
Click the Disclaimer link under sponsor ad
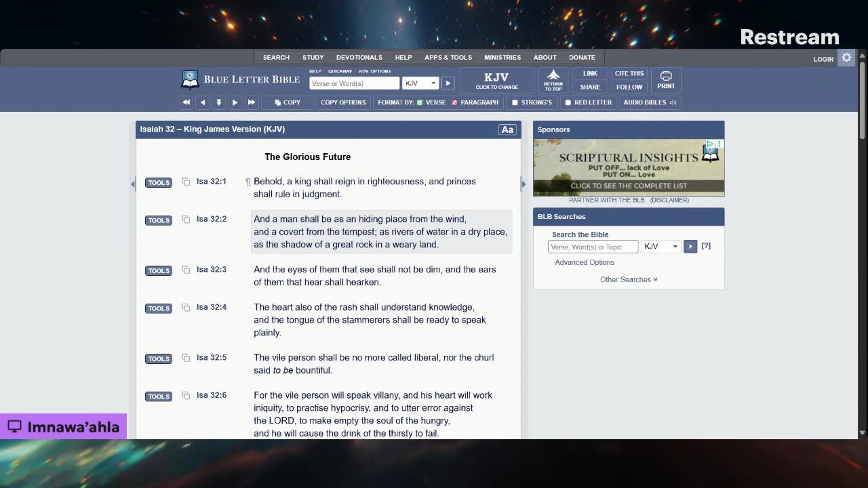click(x=669, y=200)
